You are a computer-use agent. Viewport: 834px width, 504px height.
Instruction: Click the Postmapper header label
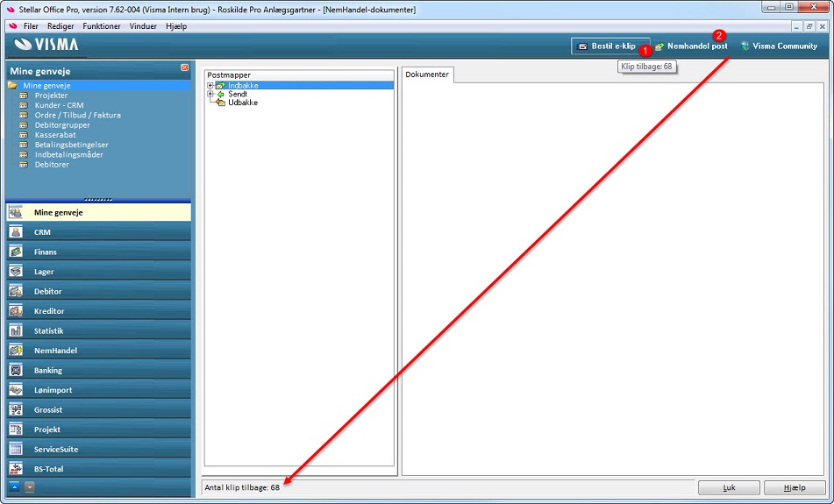click(229, 75)
